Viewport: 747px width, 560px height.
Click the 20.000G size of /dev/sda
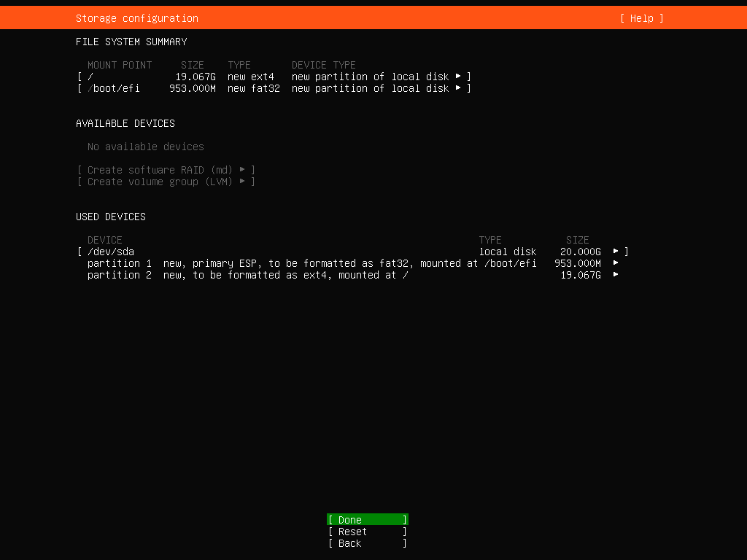click(581, 252)
